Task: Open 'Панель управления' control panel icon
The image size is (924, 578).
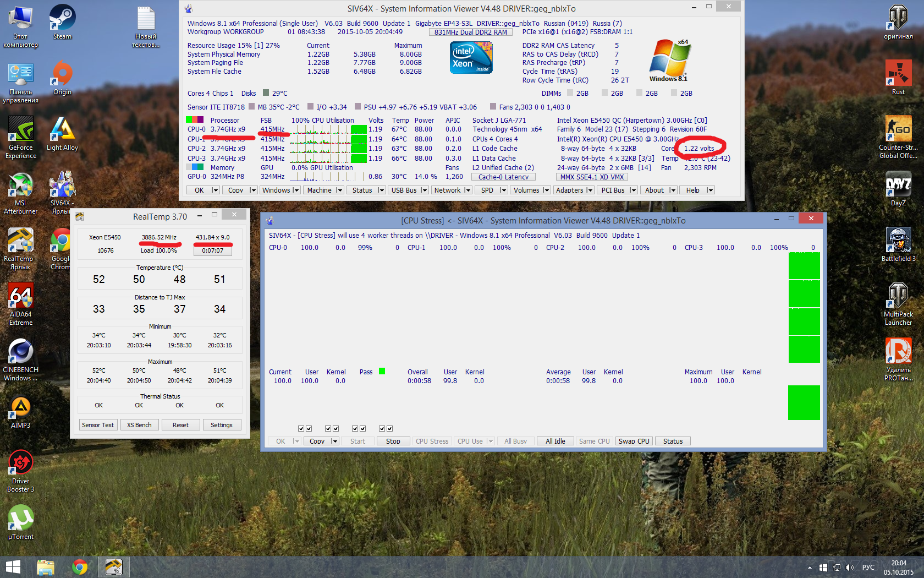Action: [21, 82]
